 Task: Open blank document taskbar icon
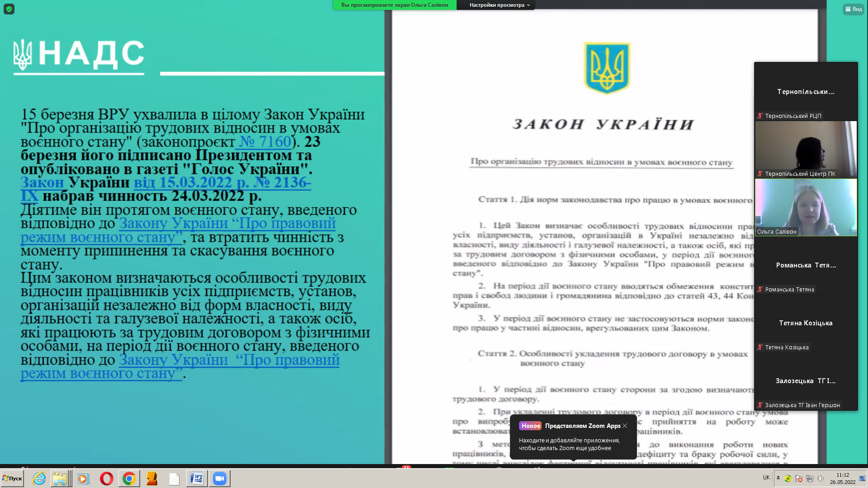point(174,479)
